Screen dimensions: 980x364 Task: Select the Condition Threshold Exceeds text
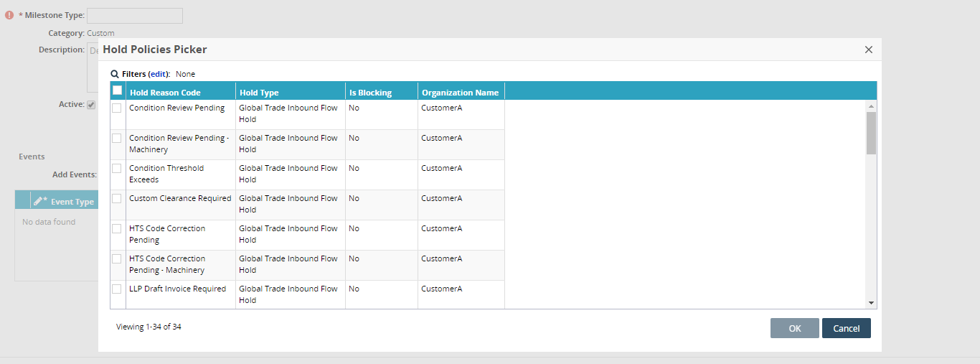pyautogui.click(x=166, y=174)
